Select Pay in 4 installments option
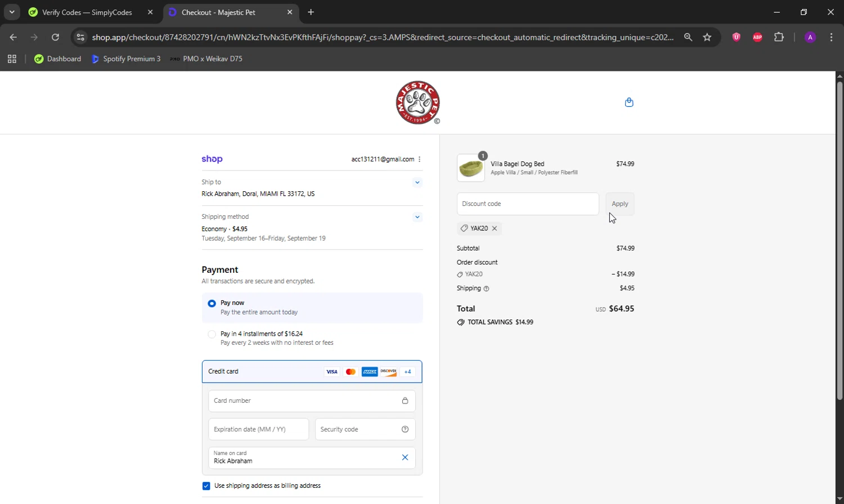 pyautogui.click(x=212, y=334)
